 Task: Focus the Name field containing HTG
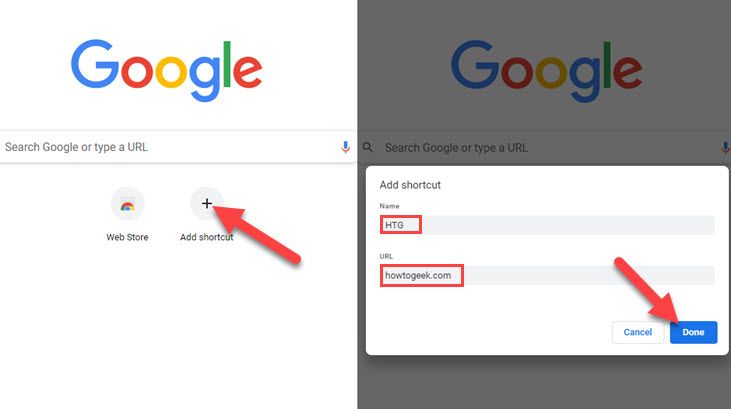coord(547,225)
